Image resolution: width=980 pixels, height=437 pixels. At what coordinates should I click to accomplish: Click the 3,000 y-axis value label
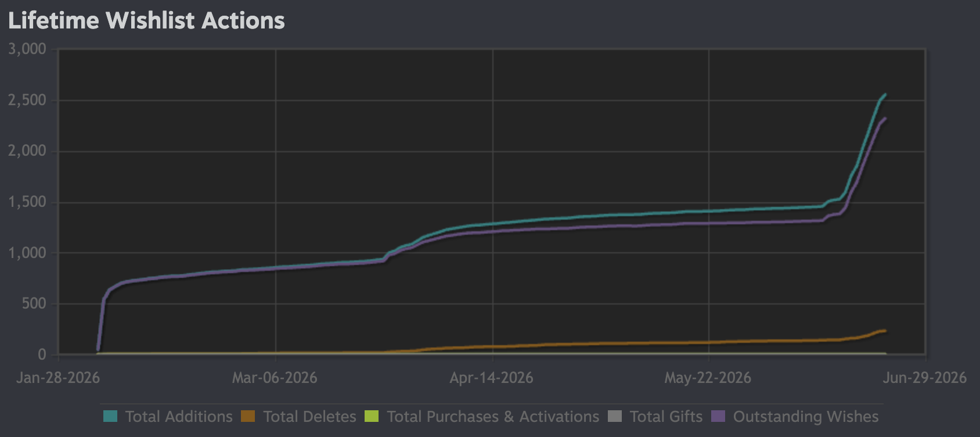point(27,49)
